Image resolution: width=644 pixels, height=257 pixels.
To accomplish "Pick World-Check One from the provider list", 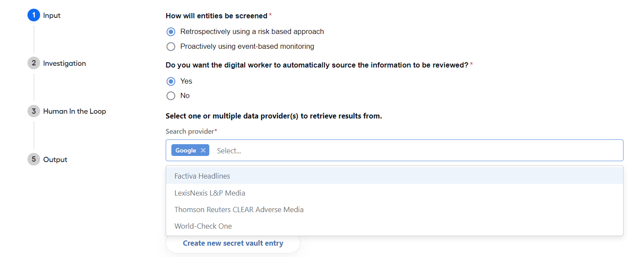I will click(394, 226).
